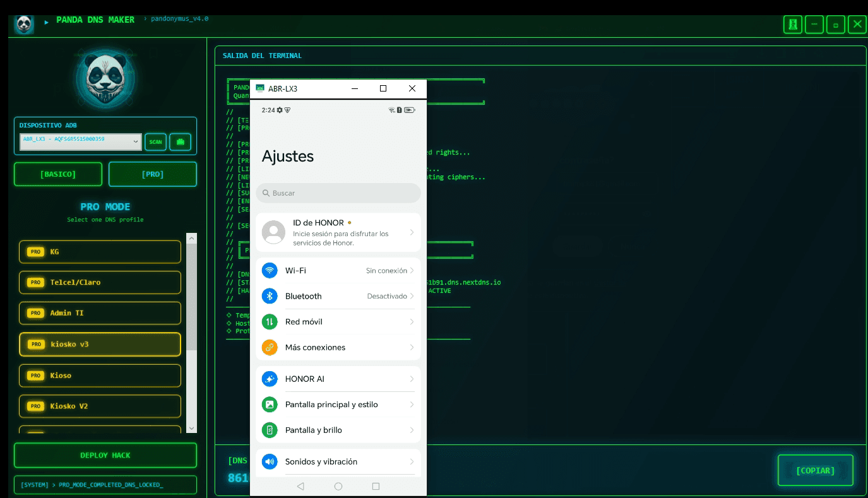Expand the Sonidos y vibración chevron
The image size is (868, 498).
412,461
